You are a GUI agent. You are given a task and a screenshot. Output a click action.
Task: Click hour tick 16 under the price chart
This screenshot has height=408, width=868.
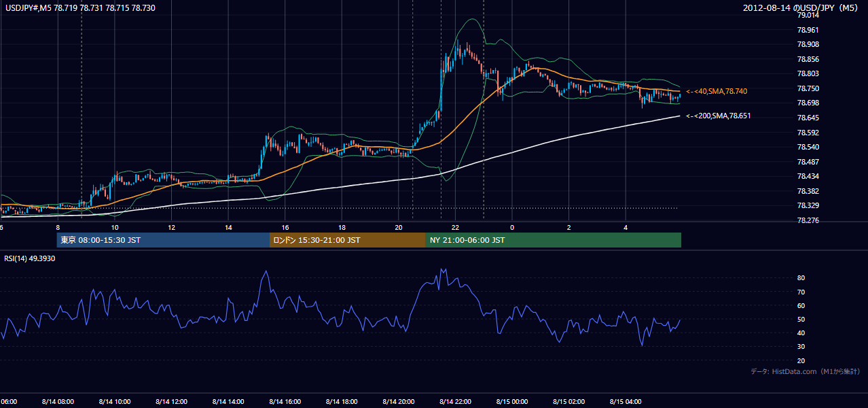285,227
